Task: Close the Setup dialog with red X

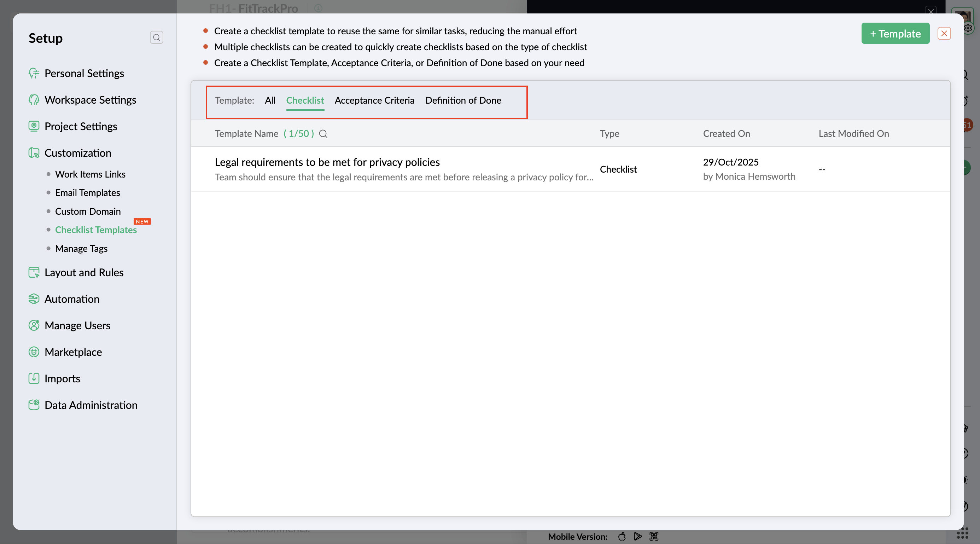Action: pyautogui.click(x=944, y=34)
